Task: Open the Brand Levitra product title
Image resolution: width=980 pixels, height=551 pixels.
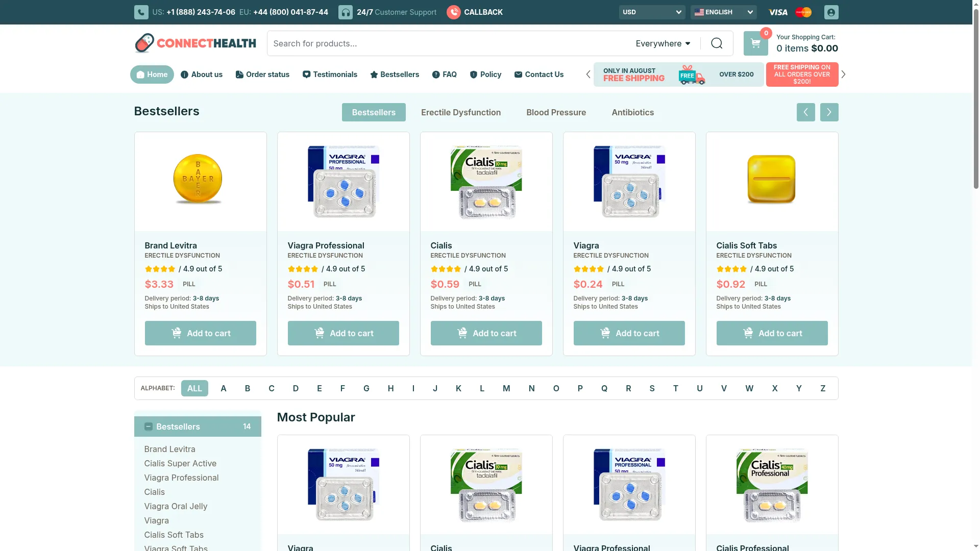Action: click(170, 245)
